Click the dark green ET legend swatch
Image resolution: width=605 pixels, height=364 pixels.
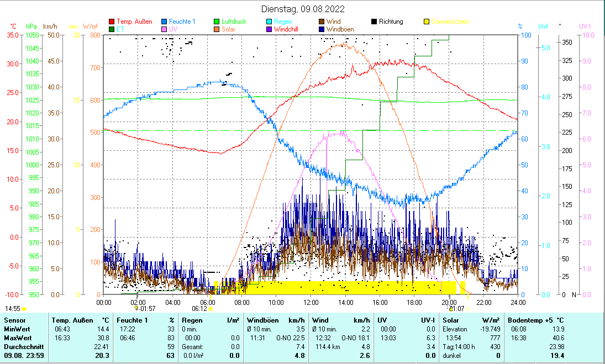[112, 29]
